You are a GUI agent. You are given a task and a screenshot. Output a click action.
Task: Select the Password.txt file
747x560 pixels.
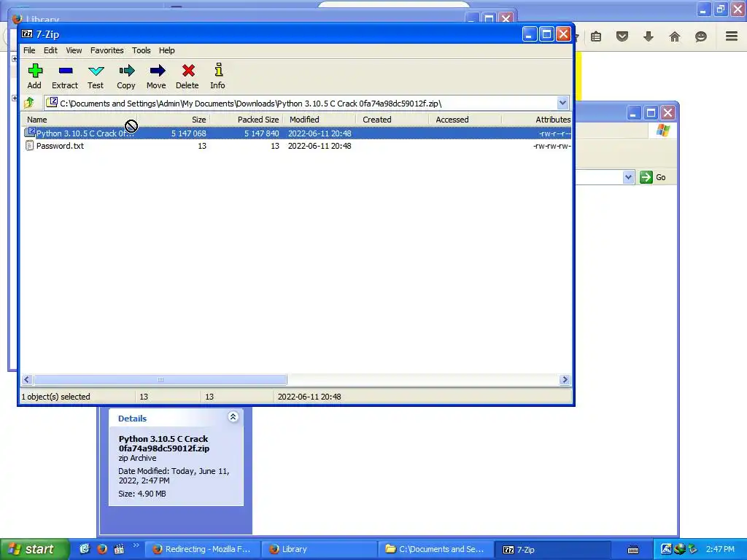click(60, 146)
